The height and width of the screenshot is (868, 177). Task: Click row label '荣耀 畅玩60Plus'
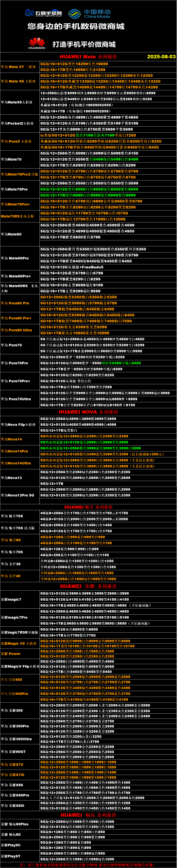coord(15,824)
